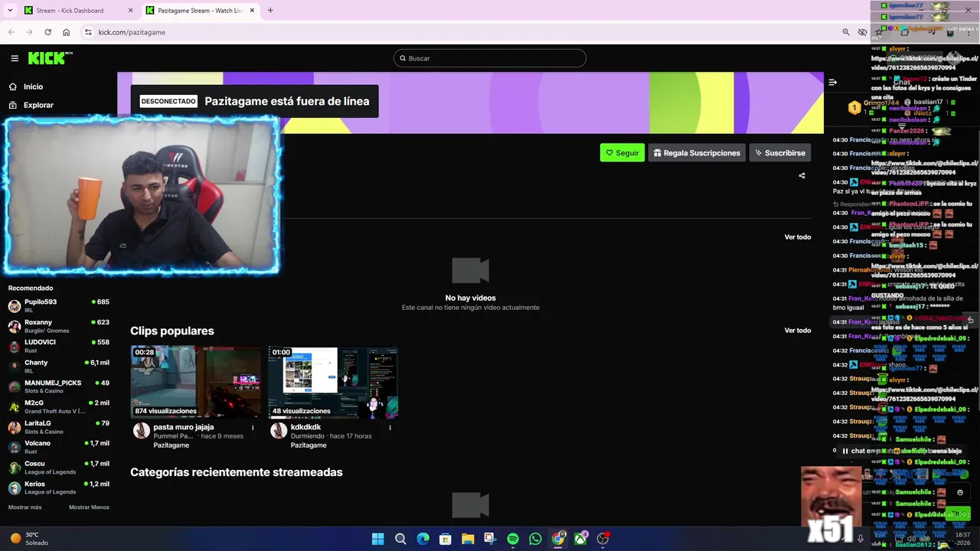Open recommended channel LaritaLG
The height and width of the screenshot is (551, 980).
[x=59, y=427]
